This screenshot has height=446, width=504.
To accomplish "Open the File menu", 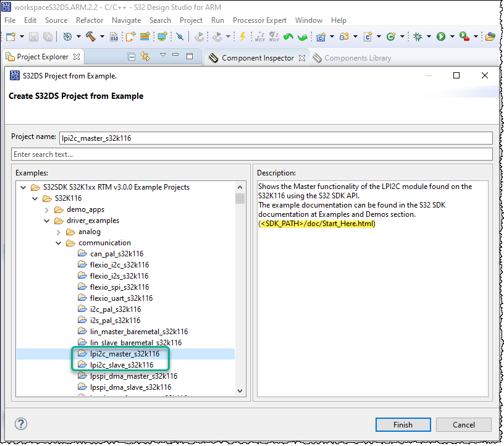I will (10, 20).
